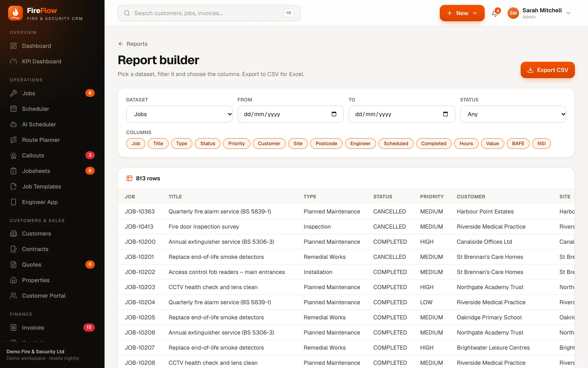Click the Dashboard grid icon in sidebar
Image resolution: width=588 pixels, height=368 pixels.
point(14,46)
